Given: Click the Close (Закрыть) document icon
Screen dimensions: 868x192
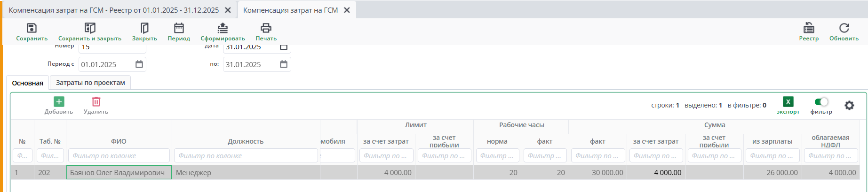Looking at the screenshot, I should point(144,28).
